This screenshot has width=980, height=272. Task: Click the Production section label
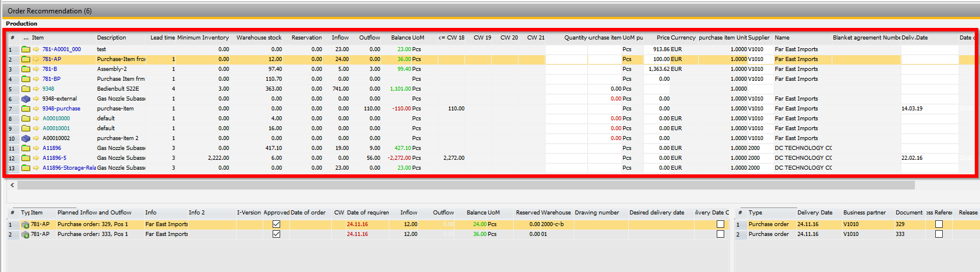(22, 24)
